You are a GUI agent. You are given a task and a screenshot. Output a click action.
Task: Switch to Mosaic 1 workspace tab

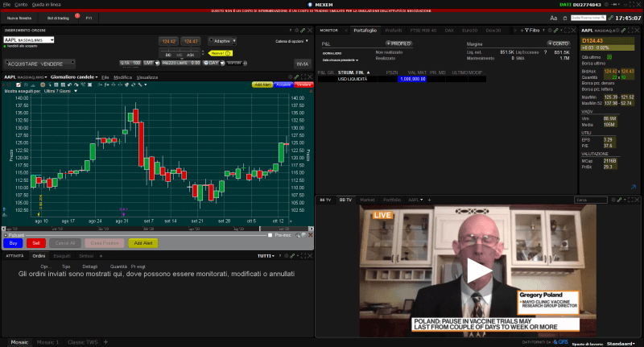tap(47, 342)
